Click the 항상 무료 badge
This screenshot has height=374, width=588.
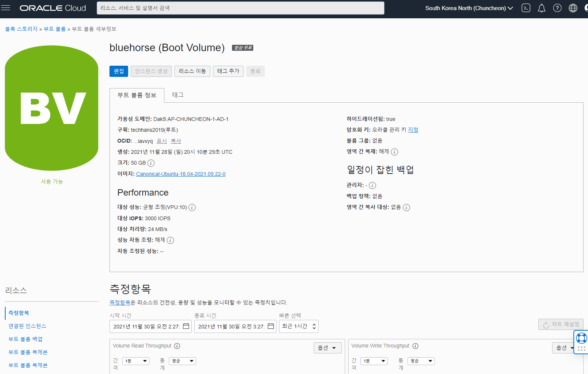click(242, 48)
